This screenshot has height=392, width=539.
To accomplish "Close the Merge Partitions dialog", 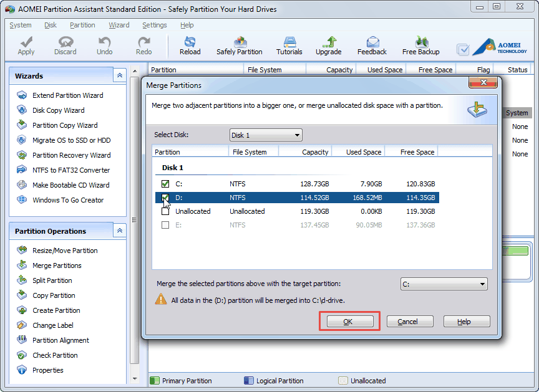I will 483,82.
